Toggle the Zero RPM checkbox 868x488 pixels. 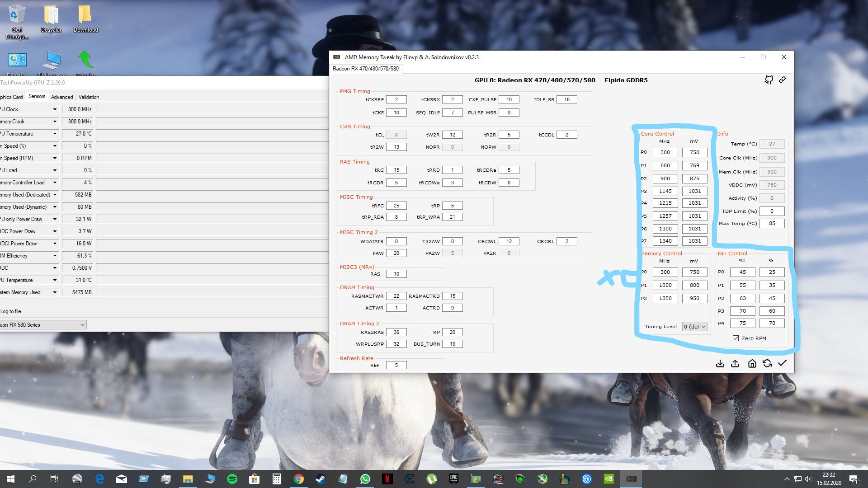(736, 338)
